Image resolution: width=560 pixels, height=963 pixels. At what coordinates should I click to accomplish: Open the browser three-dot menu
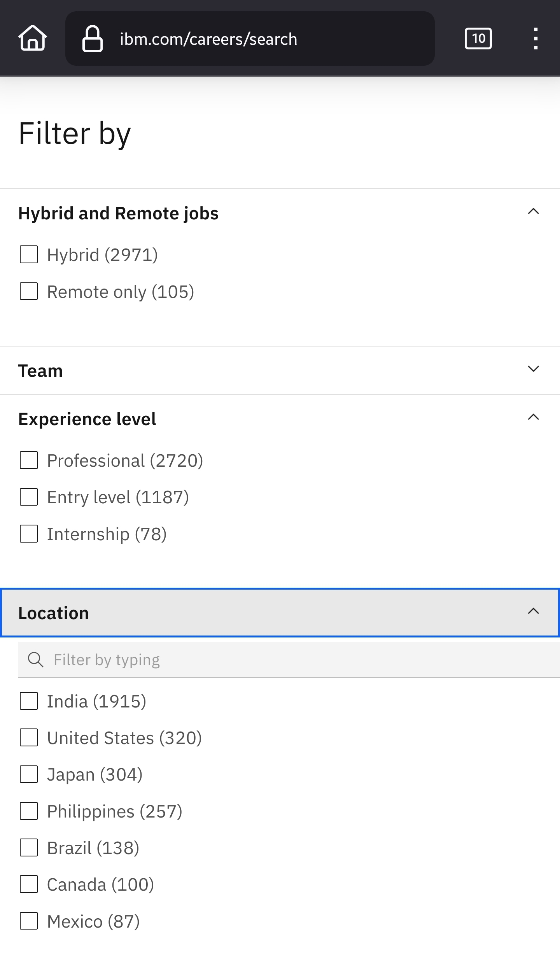click(536, 39)
